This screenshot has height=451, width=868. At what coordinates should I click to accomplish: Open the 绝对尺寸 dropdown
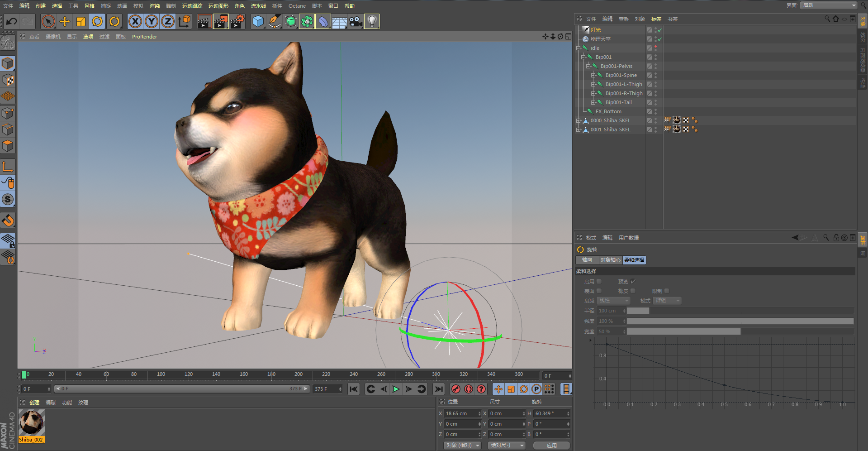[x=507, y=446]
